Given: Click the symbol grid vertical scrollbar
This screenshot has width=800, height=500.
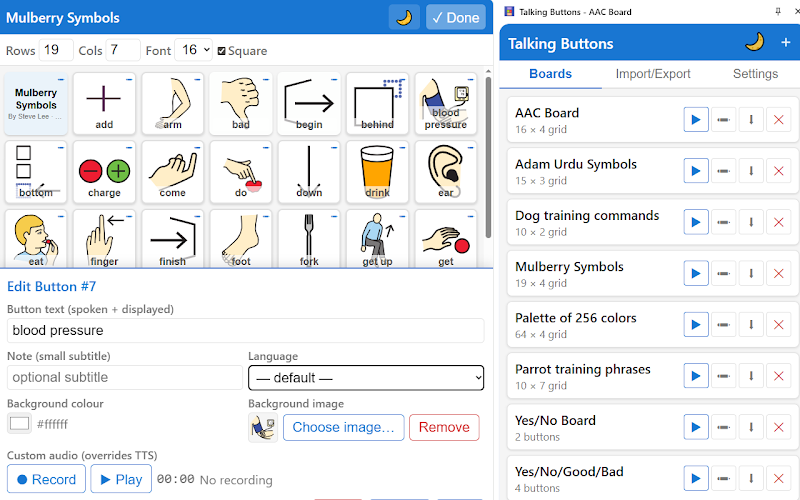Looking at the screenshot, I should [x=488, y=158].
